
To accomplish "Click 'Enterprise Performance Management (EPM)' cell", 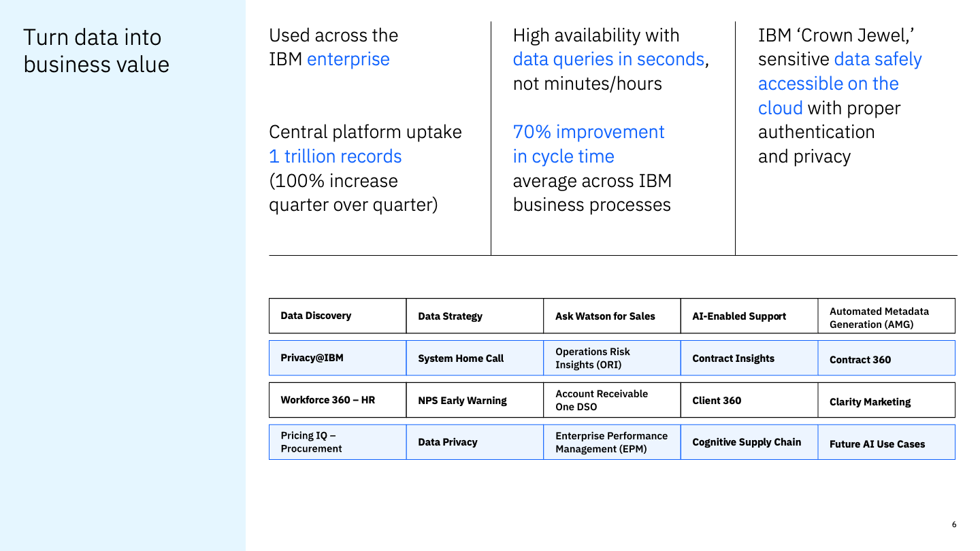I will click(612, 442).
